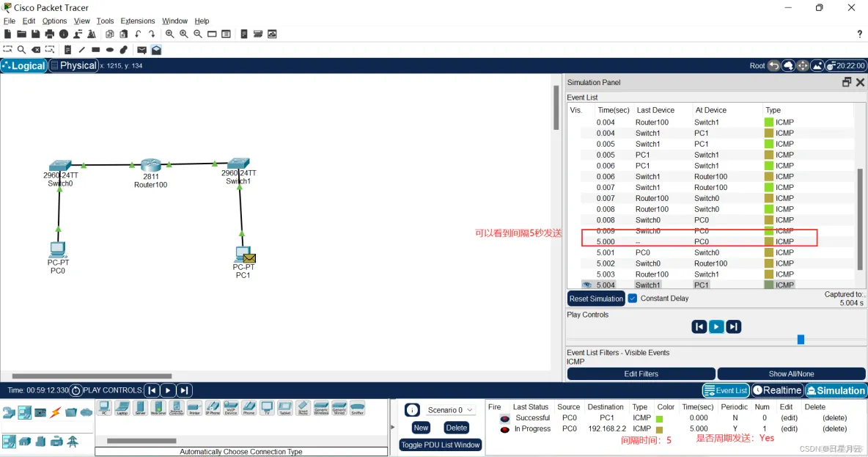This screenshot has height=457, width=868.
Task: Click the Zoom In magnifier icon
Action: click(169, 34)
